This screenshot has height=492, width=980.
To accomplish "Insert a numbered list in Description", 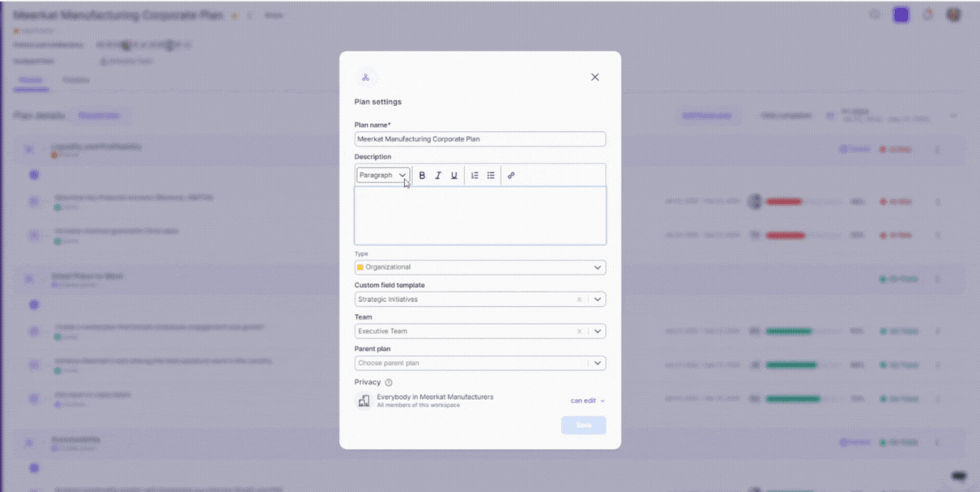I will click(475, 176).
